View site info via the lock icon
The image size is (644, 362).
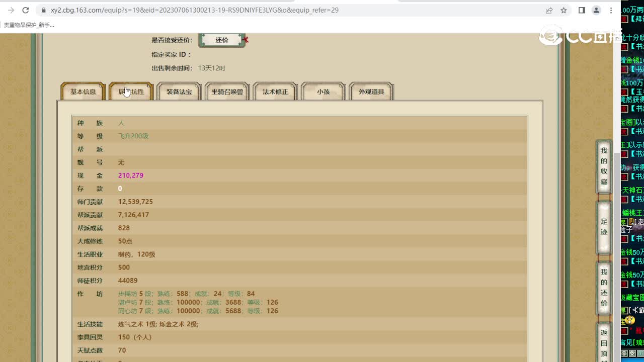43,10
